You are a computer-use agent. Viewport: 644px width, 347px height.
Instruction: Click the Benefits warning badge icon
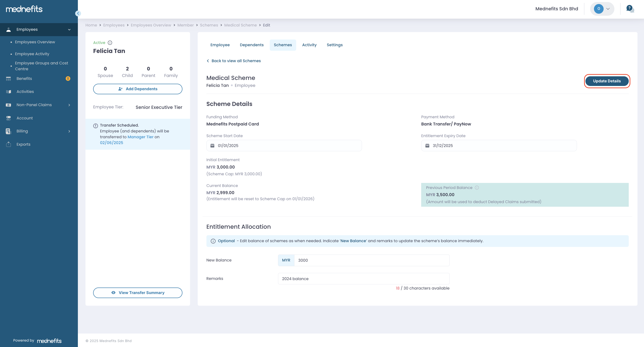click(x=68, y=79)
